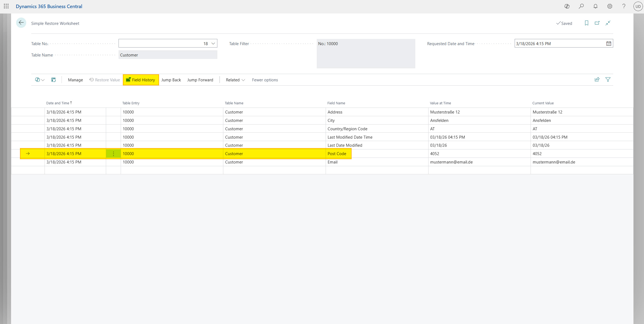Click the back arrow button
644x324 pixels.
coord(21,23)
